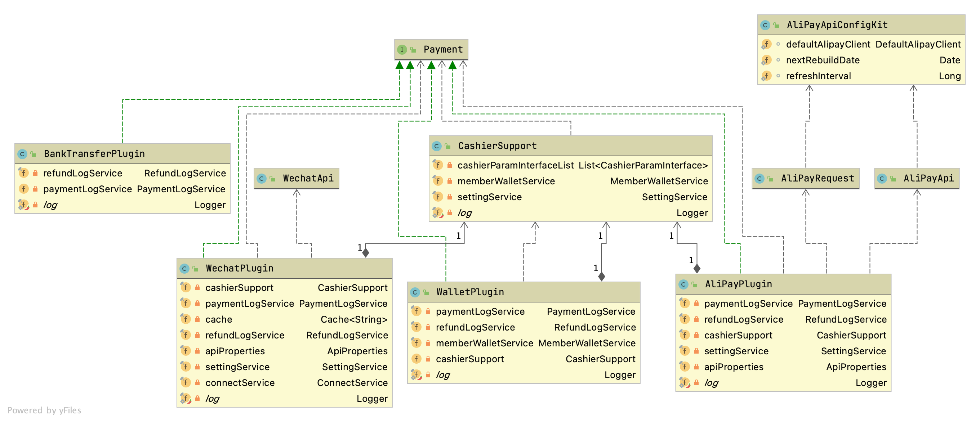The width and height of the screenshot is (980, 422).
Task: Click MemberWalletService type in CashierSupport
Action: [659, 181]
